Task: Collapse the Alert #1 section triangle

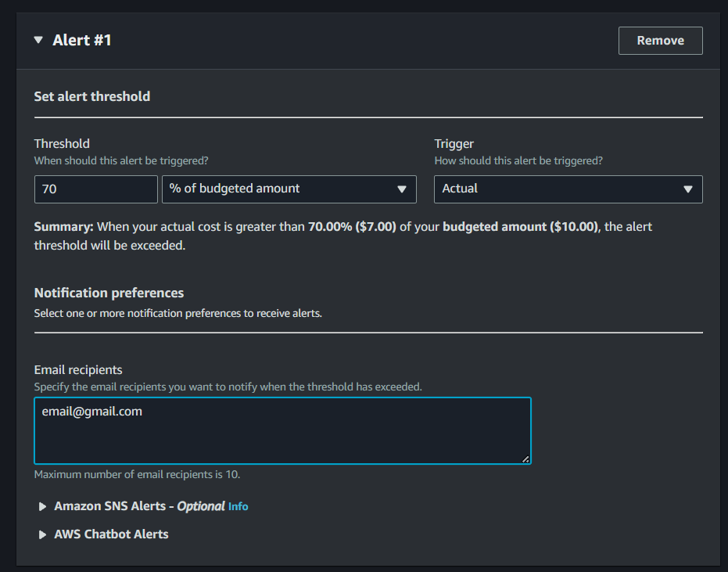Action: pyautogui.click(x=38, y=40)
